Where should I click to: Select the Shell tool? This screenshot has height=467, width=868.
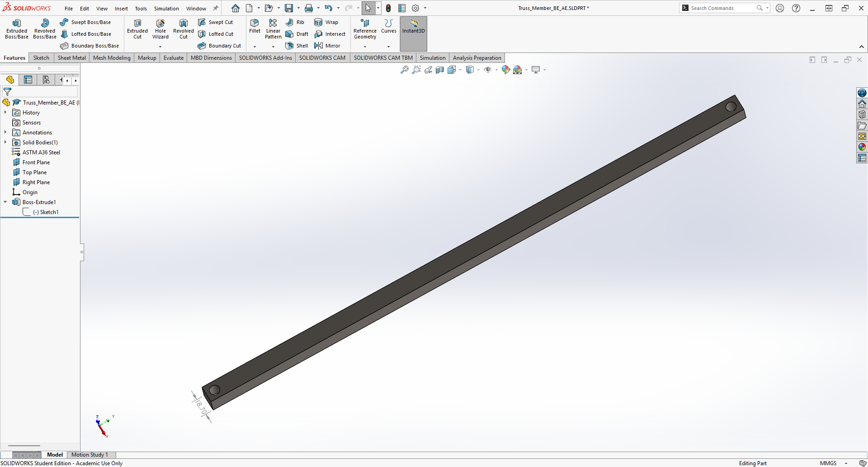pos(297,46)
